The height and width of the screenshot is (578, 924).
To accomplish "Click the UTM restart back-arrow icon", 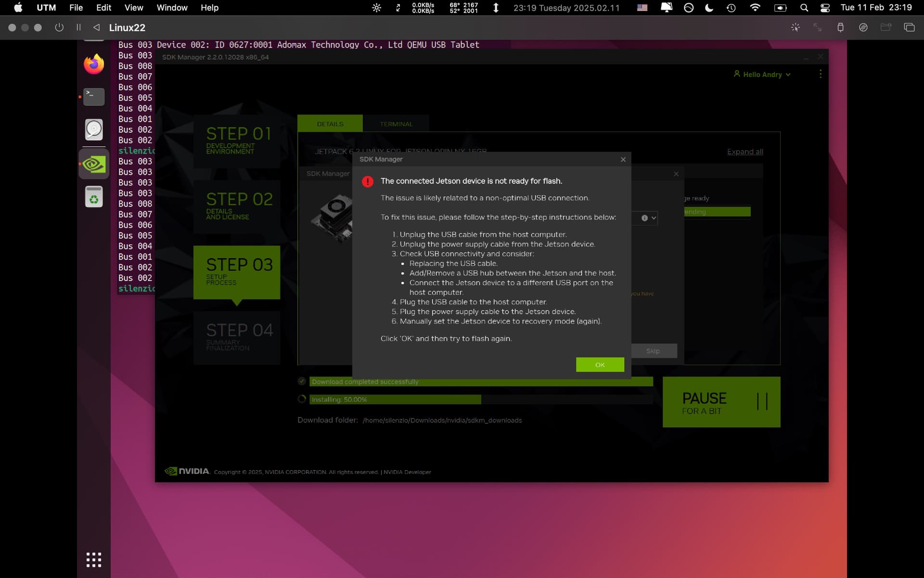I will point(96,27).
